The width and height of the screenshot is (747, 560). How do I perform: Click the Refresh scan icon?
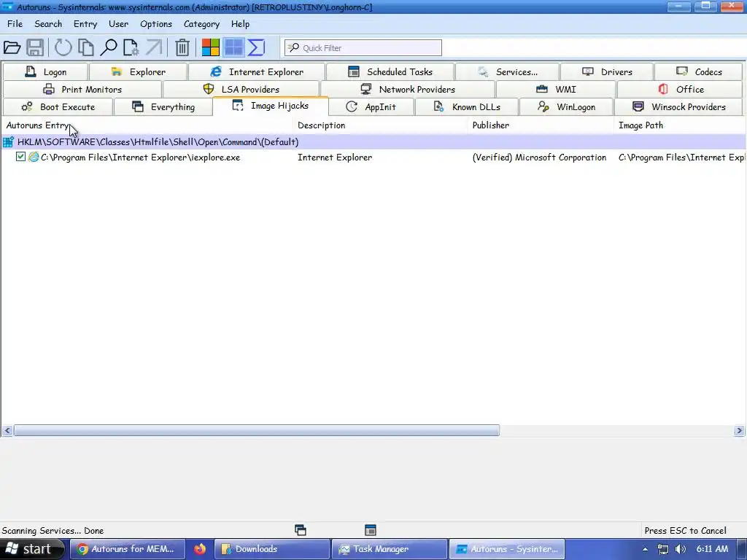tap(63, 47)
